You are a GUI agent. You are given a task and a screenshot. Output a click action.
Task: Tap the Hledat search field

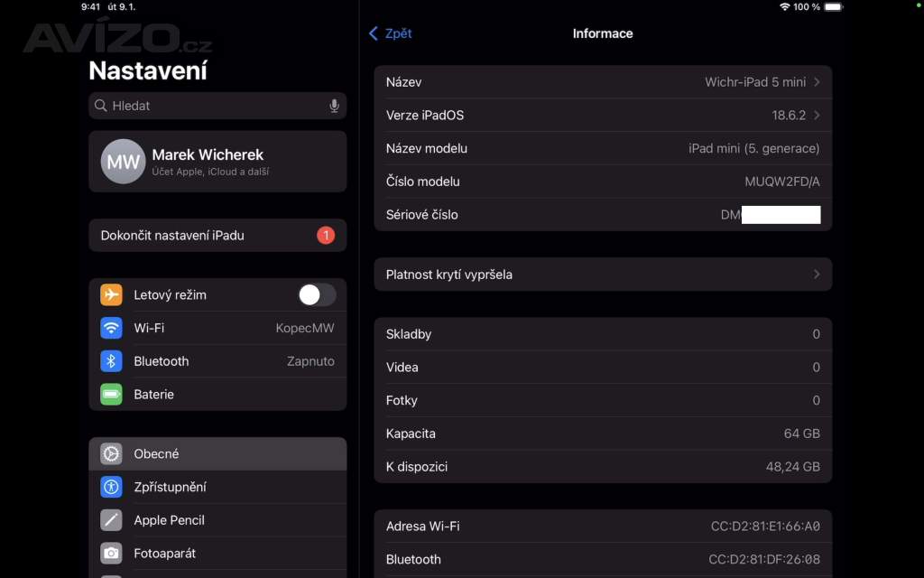[217, 106]
